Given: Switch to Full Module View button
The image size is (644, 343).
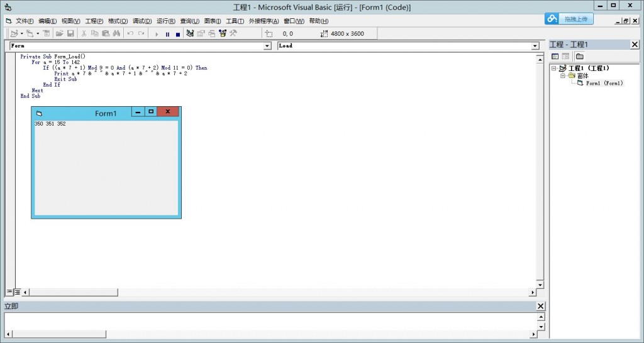Looking at the screenshot, I should [x=18, y=292].
